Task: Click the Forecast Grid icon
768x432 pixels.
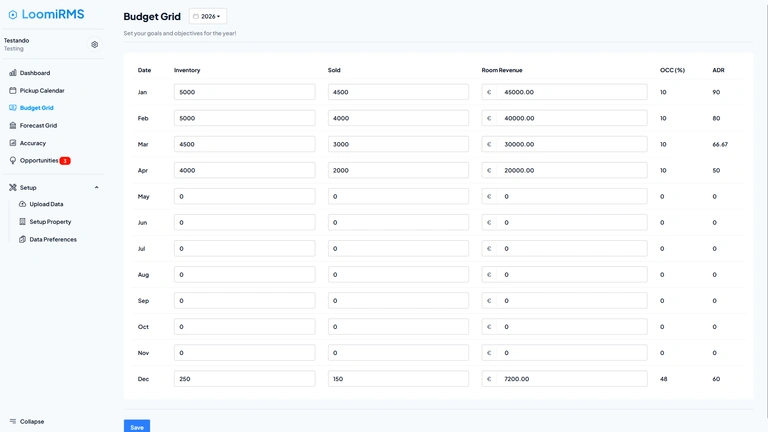Action: [13, 125]
